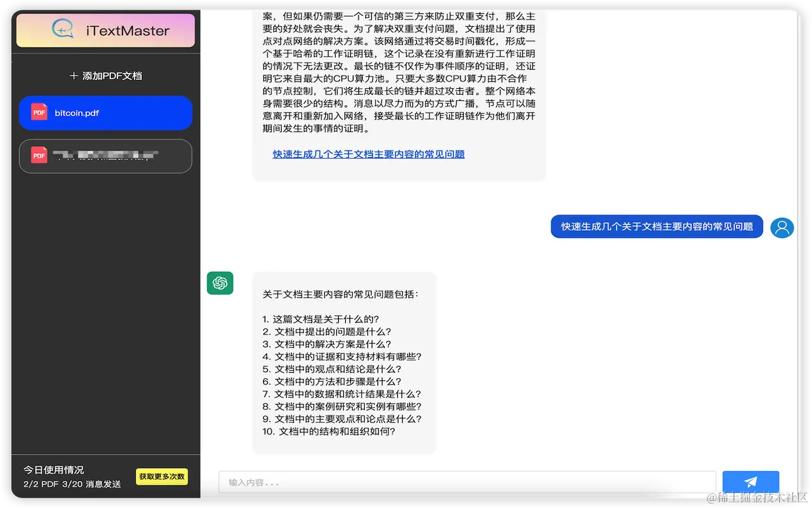Image resolution: width=812 pixels, height=508 pixels.
Task: Focus the 输入内容 message input field
Action: pyautogui.click(x=467, y=482)
